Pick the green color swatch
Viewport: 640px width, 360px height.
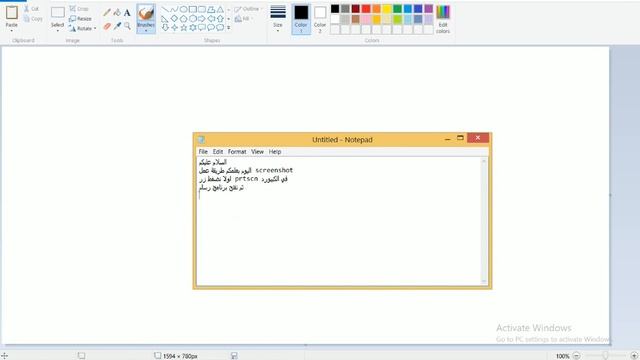coord(397,9)
